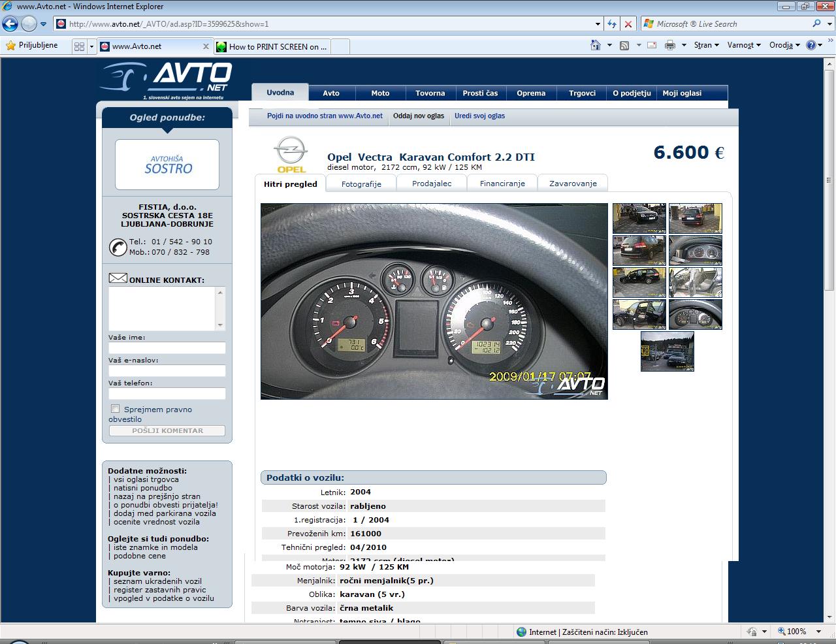Click the new tab button after the last tab
The height and width of the screenshot is (644, 836).
[341, 46]
